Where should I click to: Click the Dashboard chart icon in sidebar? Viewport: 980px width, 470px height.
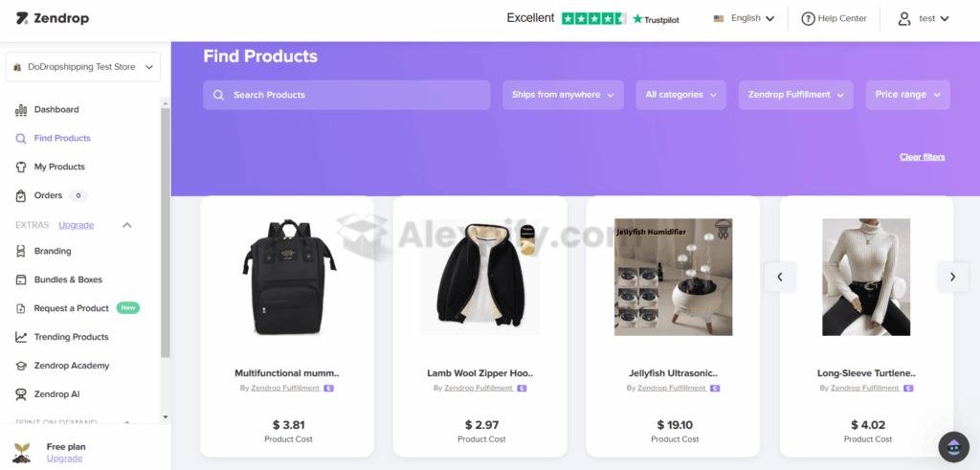point(21,110)
